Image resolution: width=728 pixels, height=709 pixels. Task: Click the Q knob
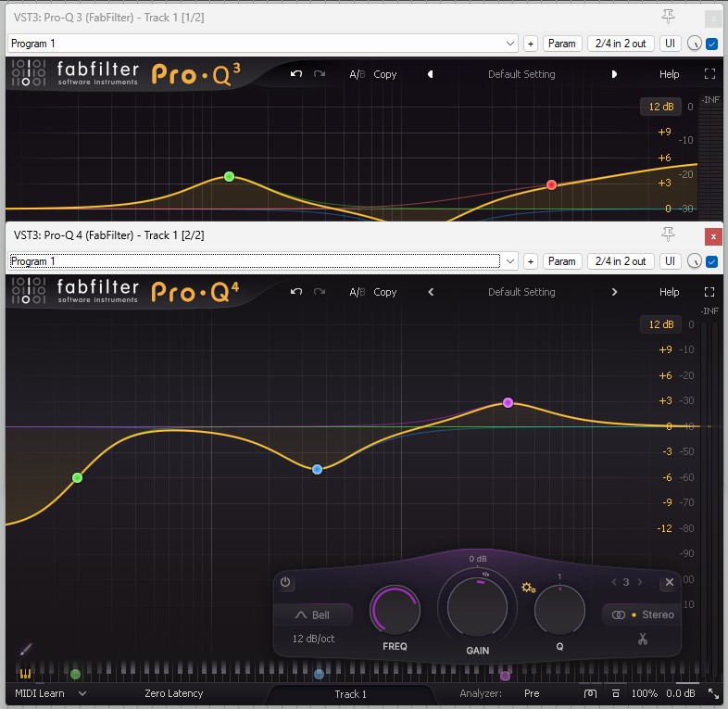click(x=559, y=610)
